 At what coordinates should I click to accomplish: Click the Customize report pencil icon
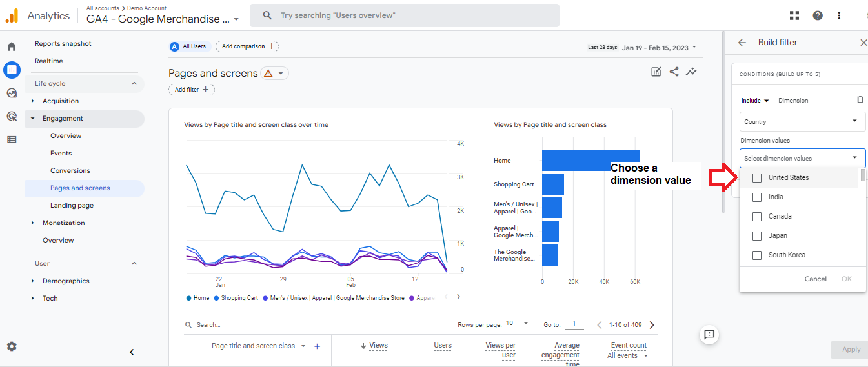pos(656,72)
